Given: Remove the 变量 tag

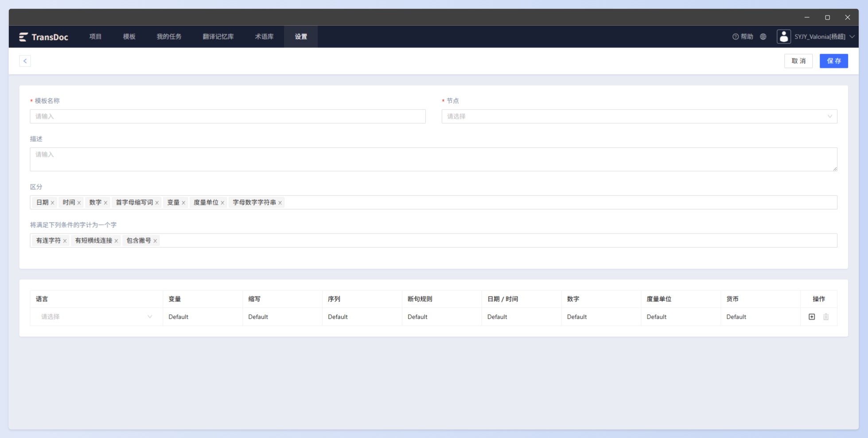Looking at the screenshot, I should click(x=183, y=203).
